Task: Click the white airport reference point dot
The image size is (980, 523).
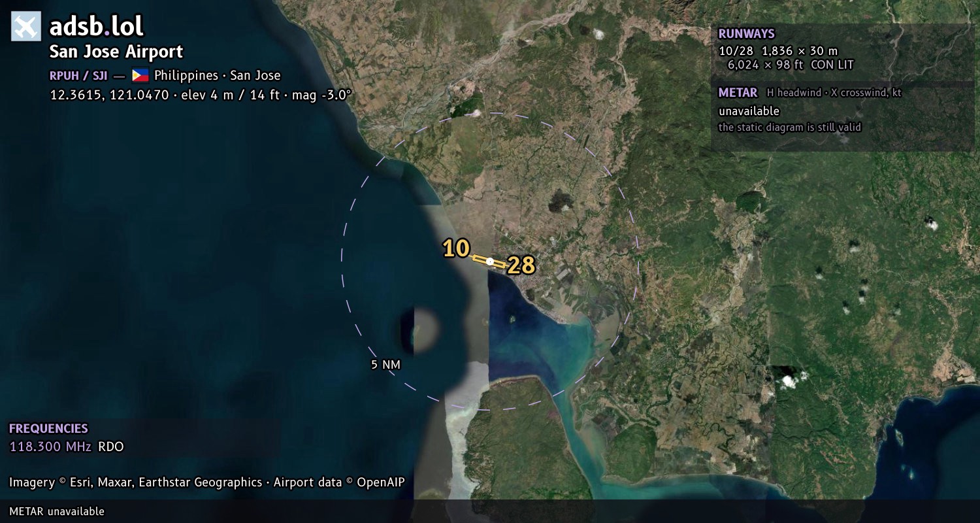Action: (490, 261)
